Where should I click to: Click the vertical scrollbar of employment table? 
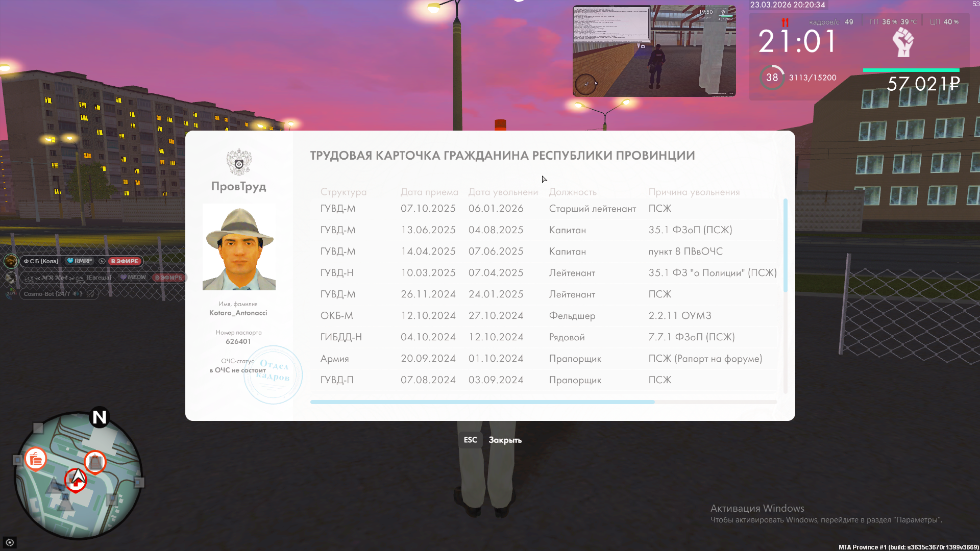coord(785,245)
